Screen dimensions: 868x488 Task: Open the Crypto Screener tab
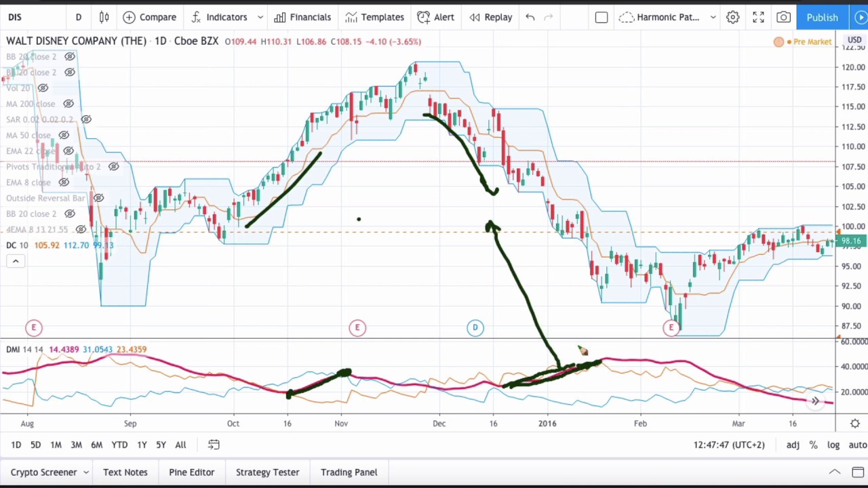click(x=43, y=472)
